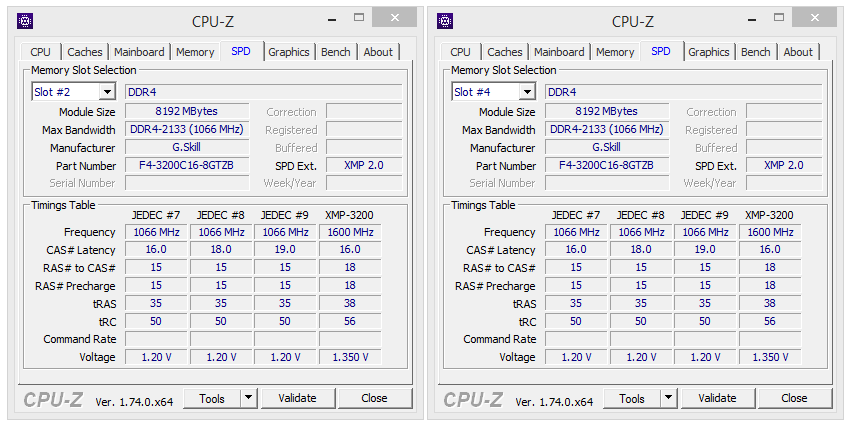Click the Tools button in left window
This screenshot has width=849, height=423.
[x=212, y=398]
